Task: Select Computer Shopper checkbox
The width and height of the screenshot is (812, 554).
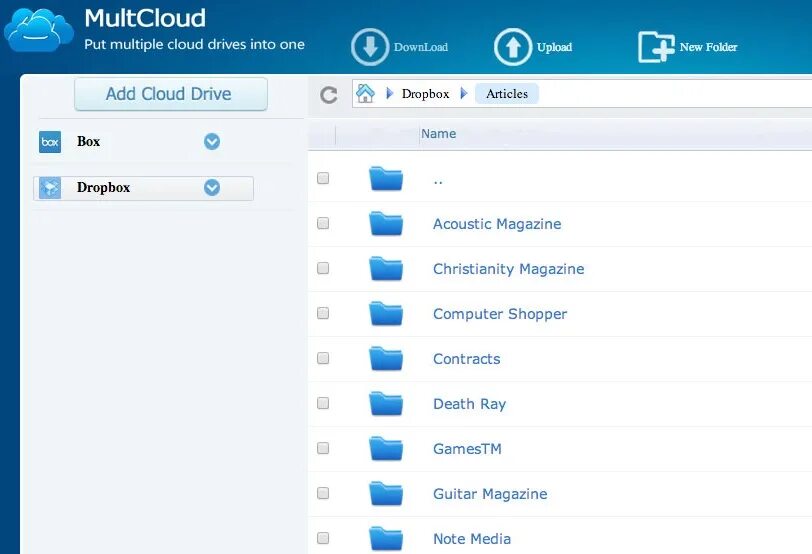Action: tap(323, 313)
